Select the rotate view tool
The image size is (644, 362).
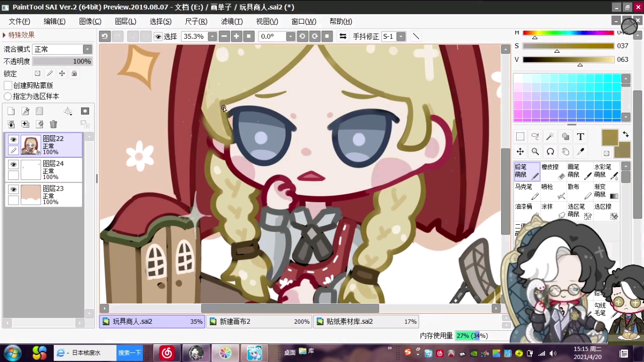pyautogui.click(x=550, y=151)
